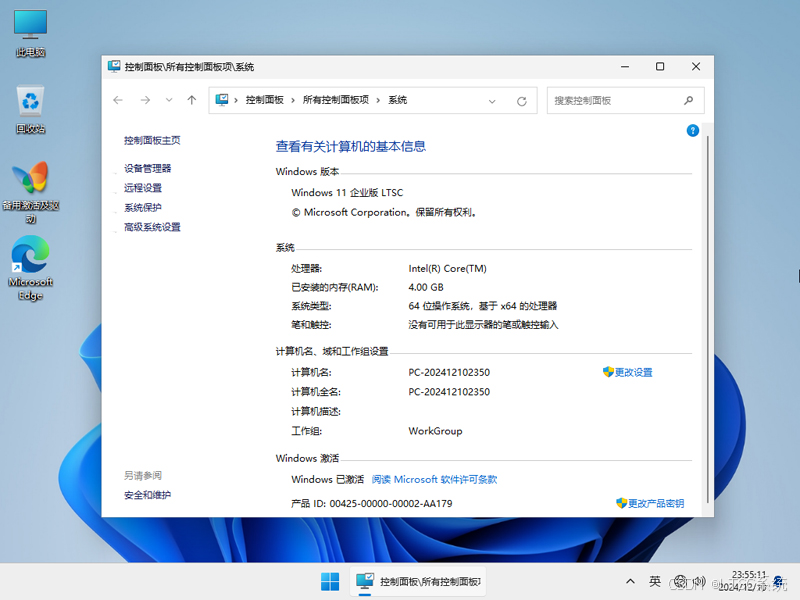Open 设备管理器 from the sidebar
The image size is (800, 600).
pyautogui.click(x=147, y=168)
